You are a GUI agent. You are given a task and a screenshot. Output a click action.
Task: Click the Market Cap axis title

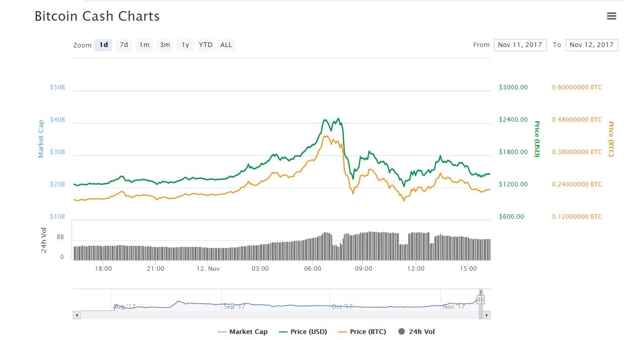click(x=41, y=138)
